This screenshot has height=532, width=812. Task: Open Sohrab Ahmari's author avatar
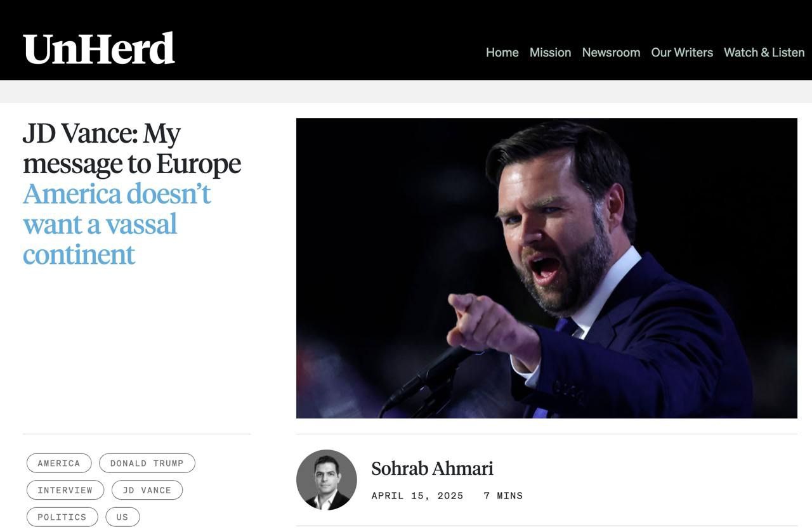click(x=326, y=480)
